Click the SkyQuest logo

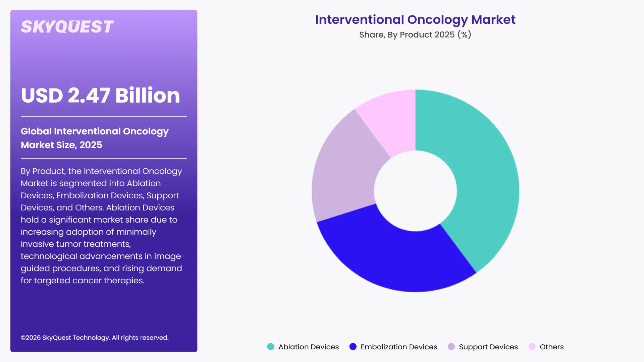(67, 27)
